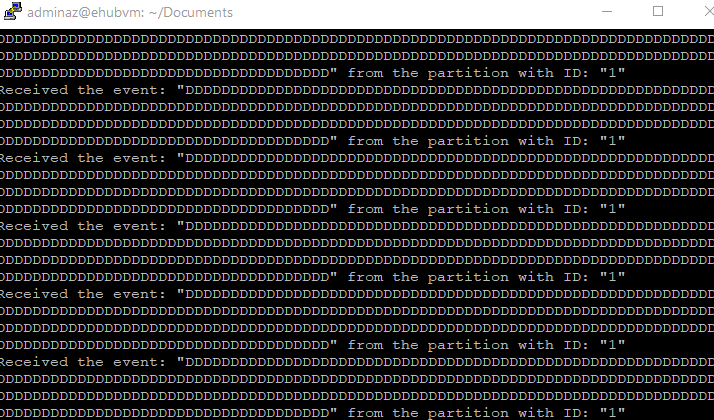Click the bottommost "Received the event:" text
This screenshot has width=714, height=420.
coord(82,362)
